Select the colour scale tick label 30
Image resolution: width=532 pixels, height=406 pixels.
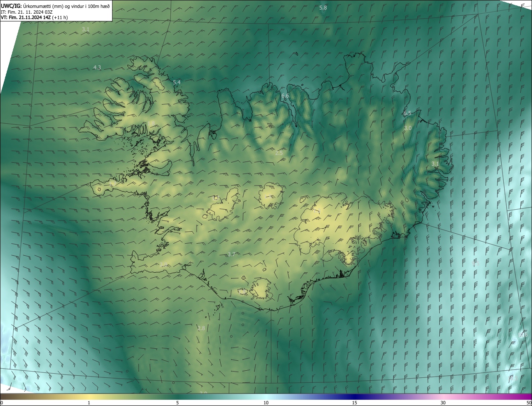443,403
